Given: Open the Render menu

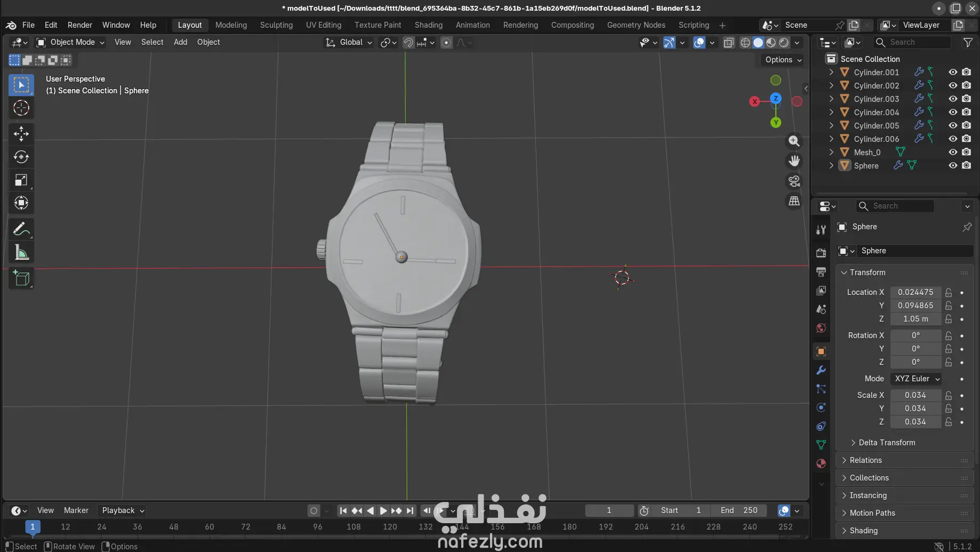Looking at the screenshot, I should pos(79,25).
